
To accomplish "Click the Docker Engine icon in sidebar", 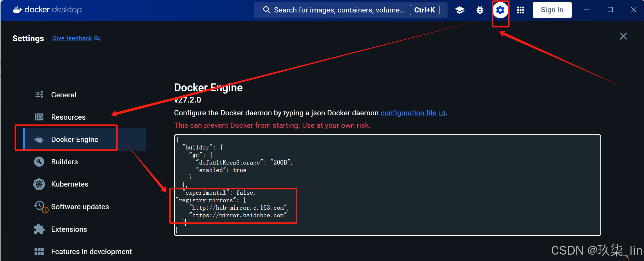I will click(39, 139).
